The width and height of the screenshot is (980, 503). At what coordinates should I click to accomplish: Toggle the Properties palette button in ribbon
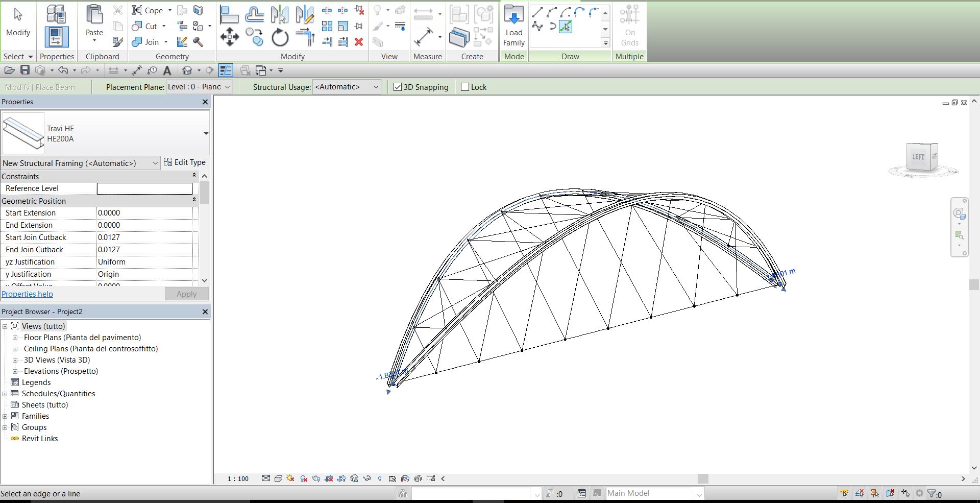pyautogui.click(x=56, y=37)
